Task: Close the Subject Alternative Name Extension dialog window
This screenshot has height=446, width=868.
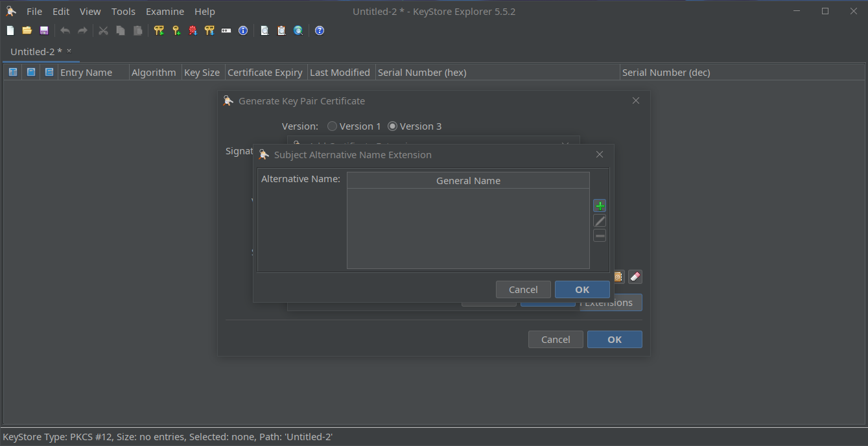Action: [x=600, y=154]
